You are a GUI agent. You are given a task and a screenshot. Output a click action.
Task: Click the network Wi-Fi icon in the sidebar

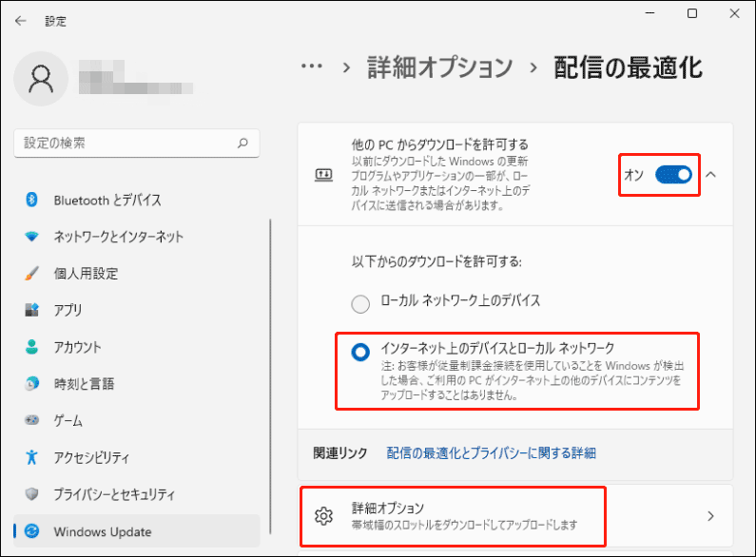[x=31, y=236]
